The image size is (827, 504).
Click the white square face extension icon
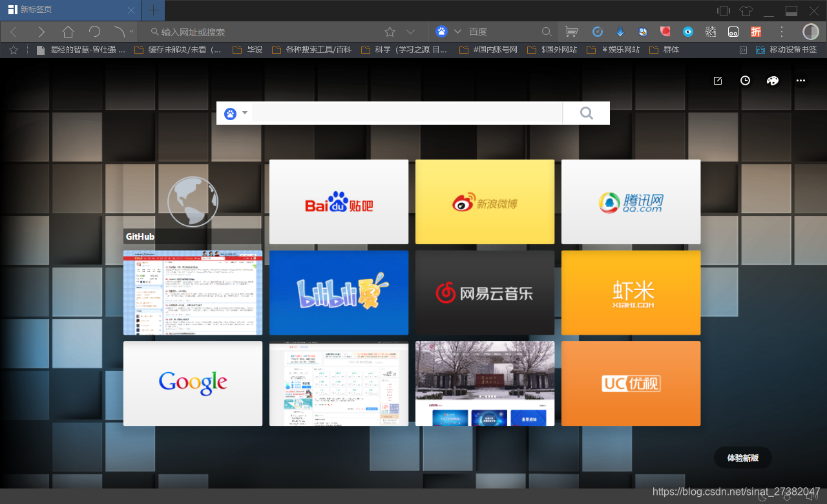pos(733,32)
